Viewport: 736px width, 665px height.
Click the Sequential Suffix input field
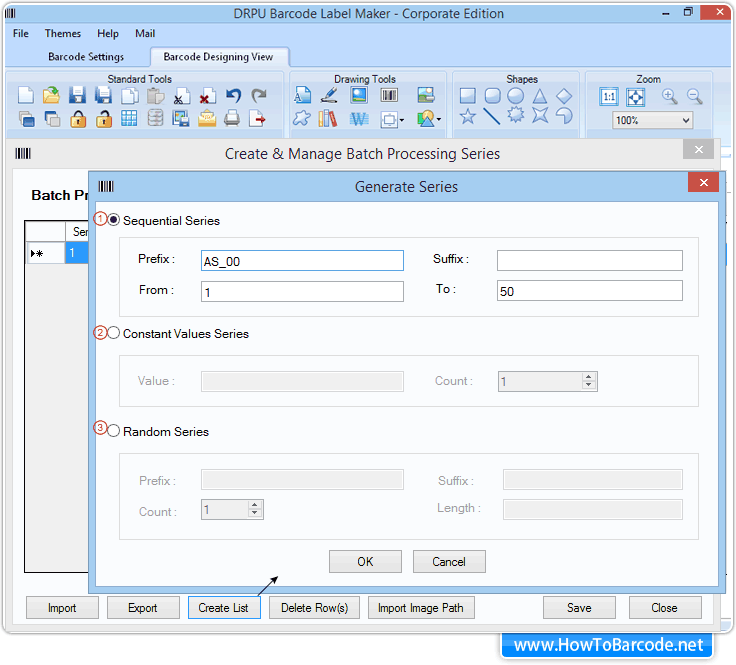point(590,260)
